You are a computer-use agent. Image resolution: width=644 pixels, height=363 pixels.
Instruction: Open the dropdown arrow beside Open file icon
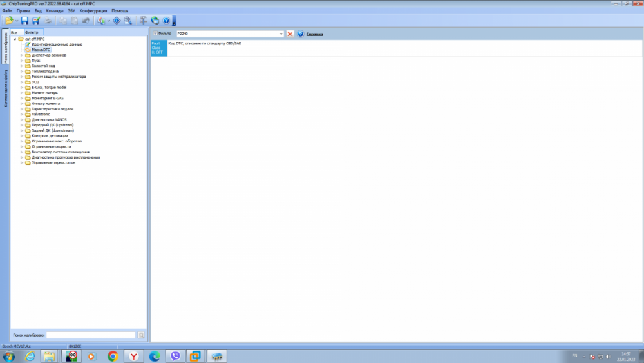click(x=17, y=21)
